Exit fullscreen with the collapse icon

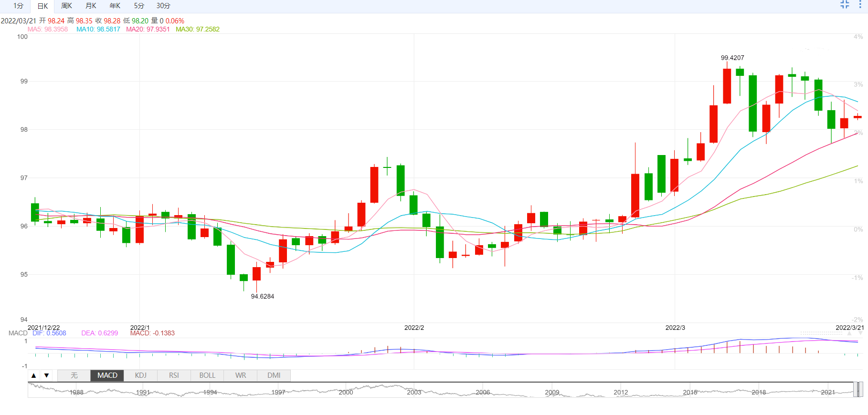pos(845,4)
